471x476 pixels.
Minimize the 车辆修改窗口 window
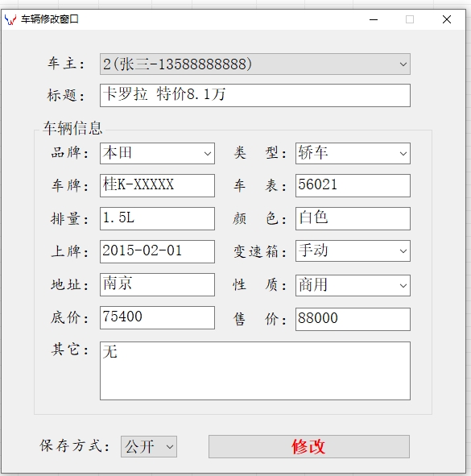coord(374,19)
